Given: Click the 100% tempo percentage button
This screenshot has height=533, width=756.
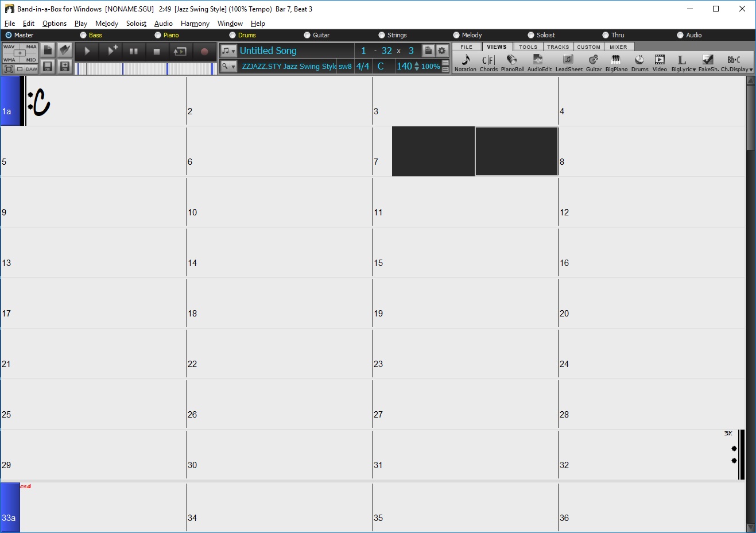Looking at the screenshot, I should [431, 67].
